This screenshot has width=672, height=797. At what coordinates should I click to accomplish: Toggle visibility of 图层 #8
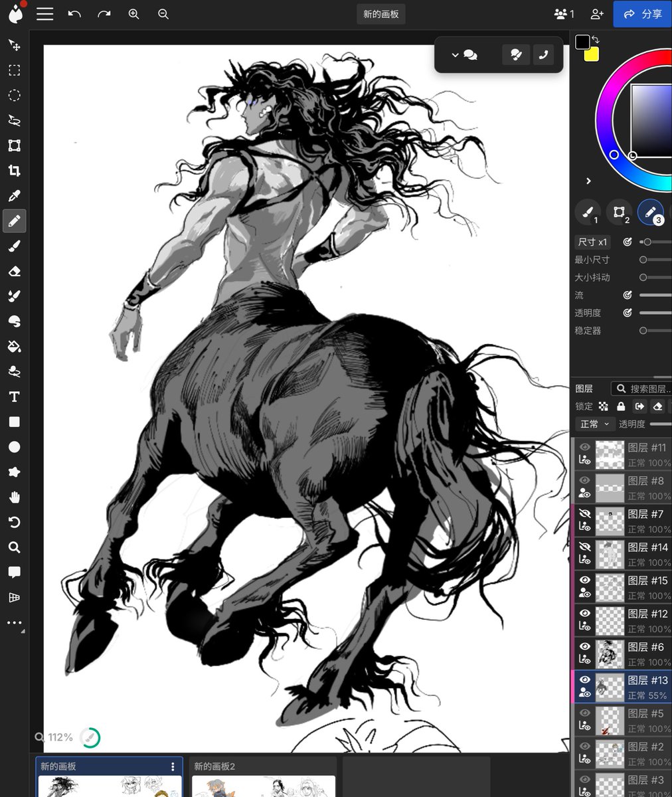click(x=584, y=480)
